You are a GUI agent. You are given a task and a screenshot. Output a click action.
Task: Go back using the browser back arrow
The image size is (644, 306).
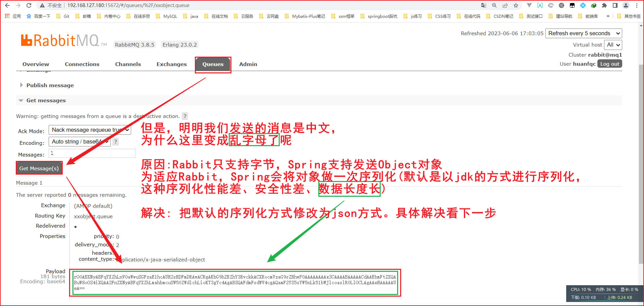tap(7, 5)
